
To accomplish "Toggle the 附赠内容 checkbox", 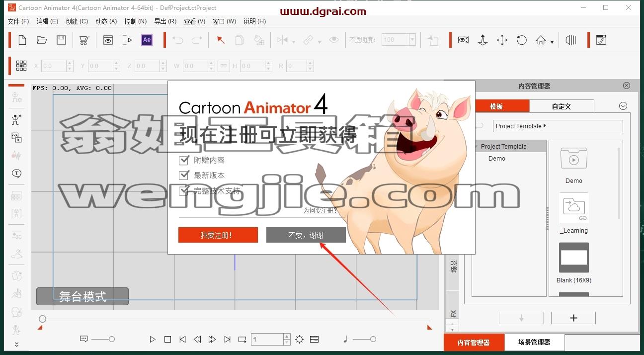I will click(184, 160).
